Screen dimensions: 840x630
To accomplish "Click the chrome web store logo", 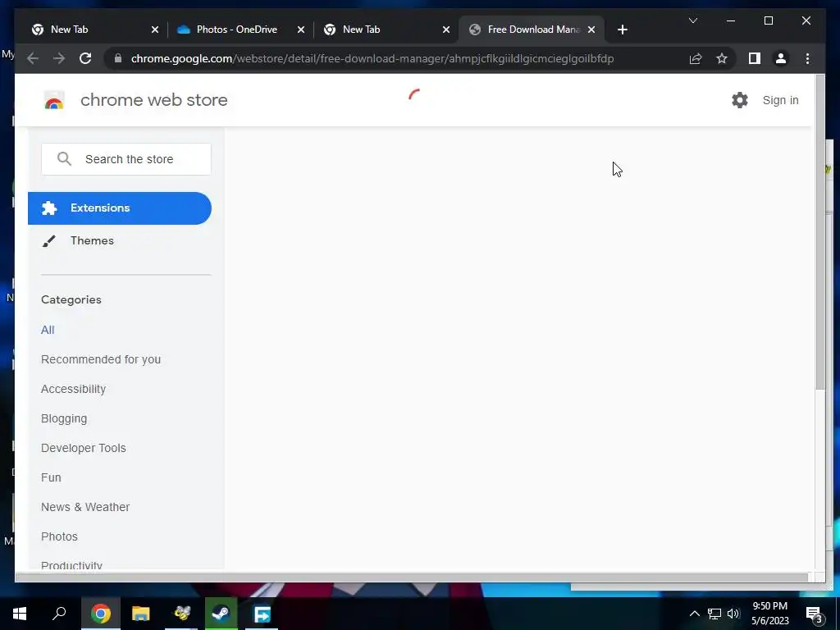I will point(54,100).
